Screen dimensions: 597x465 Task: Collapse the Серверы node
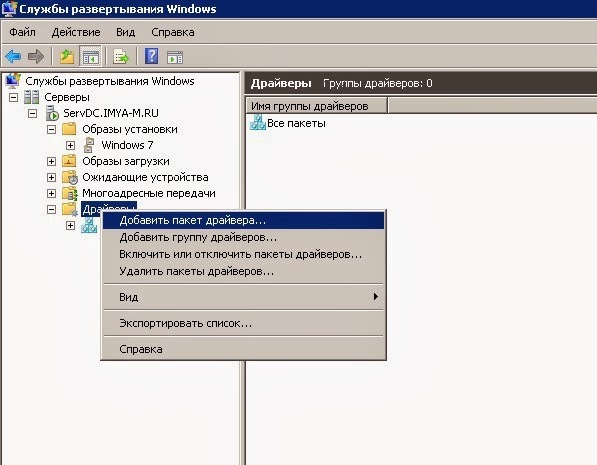click(x=13, y=97)
